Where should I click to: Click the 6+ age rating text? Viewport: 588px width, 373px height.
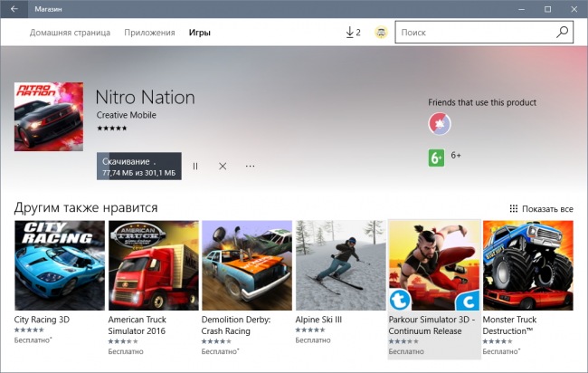[456, 156]
